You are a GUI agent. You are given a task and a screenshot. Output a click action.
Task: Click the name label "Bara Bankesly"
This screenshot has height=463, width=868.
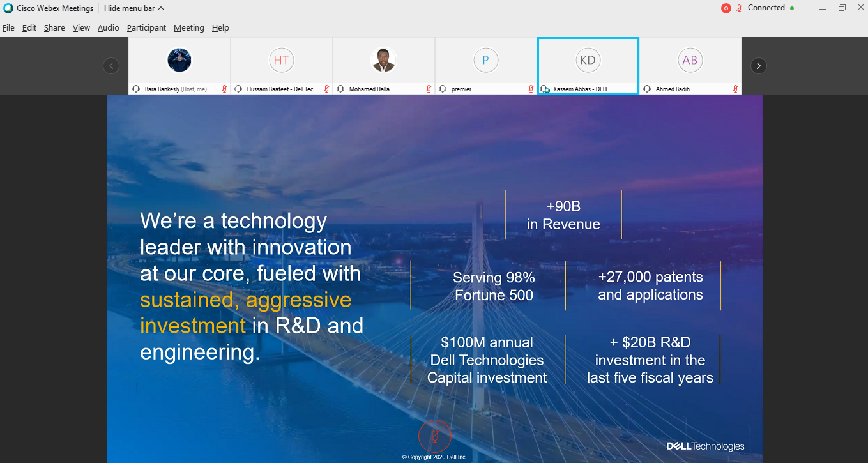point(162,89)
